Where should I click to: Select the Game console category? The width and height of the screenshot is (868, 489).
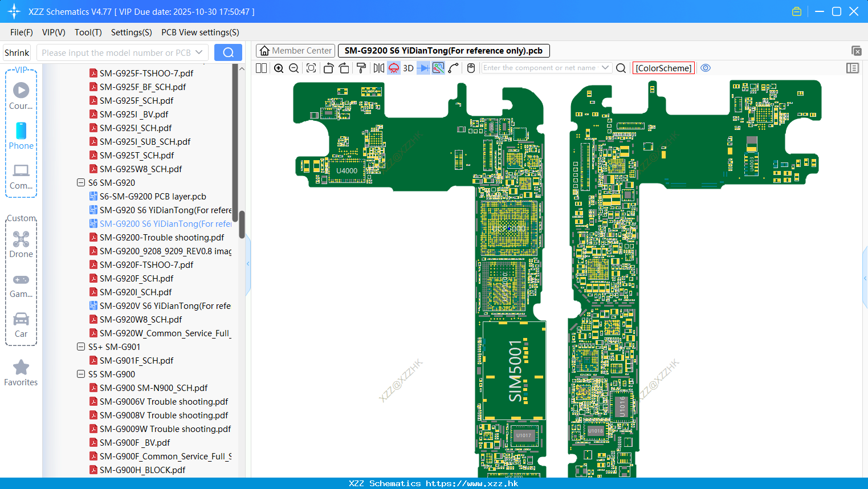(21, 285)
